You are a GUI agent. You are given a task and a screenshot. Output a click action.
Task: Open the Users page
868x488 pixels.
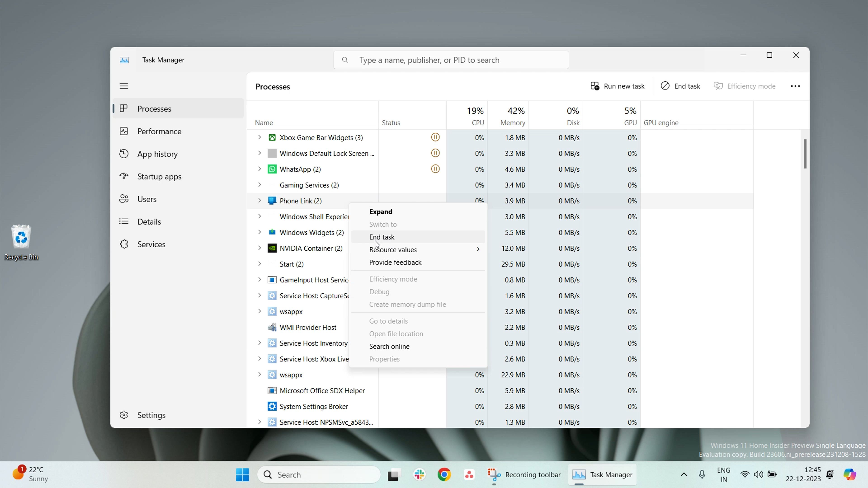146,199
